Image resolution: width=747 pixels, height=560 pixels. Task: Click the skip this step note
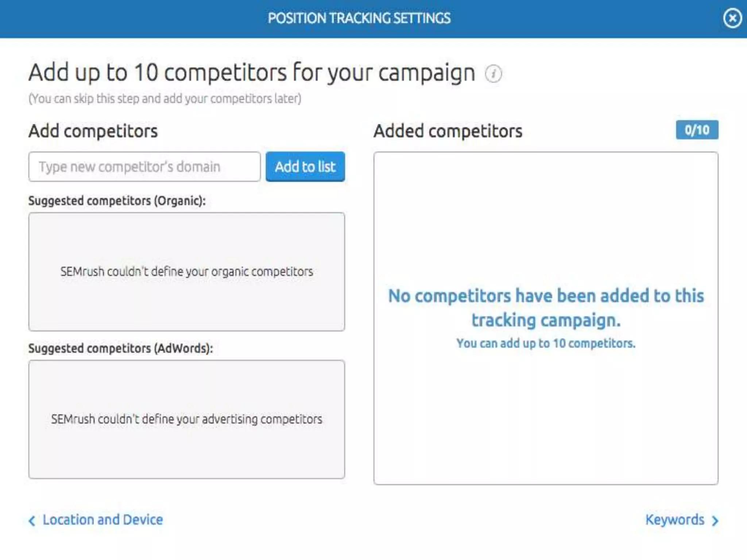click(165, 99)
